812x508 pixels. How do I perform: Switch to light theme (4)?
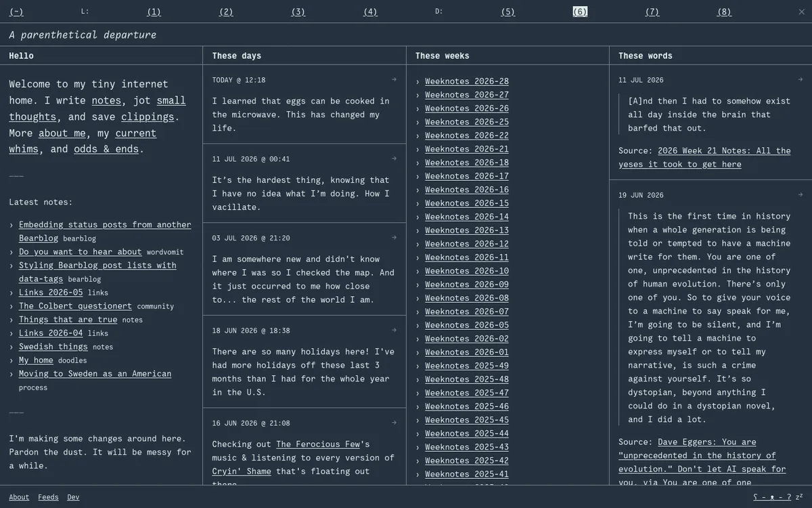(x=370, y=12)
